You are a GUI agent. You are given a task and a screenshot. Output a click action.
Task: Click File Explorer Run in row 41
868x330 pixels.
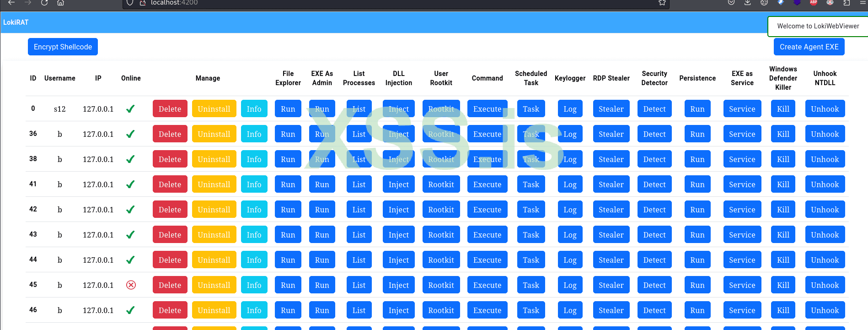(x=288, y=184)
